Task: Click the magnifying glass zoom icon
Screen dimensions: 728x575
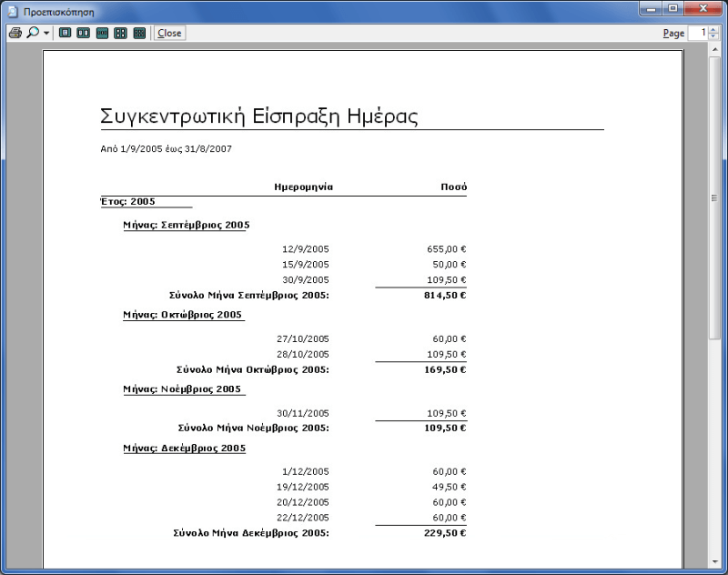Action: point(33,33)
